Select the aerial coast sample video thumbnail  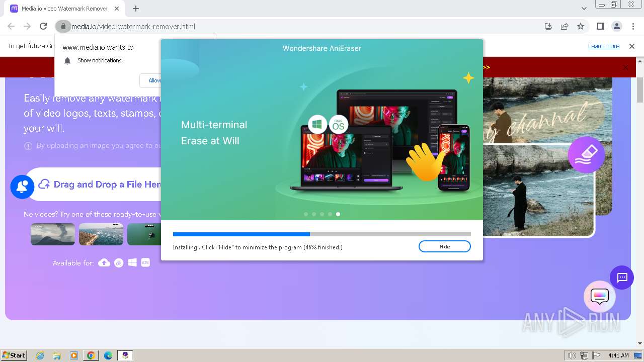[101, 234]
